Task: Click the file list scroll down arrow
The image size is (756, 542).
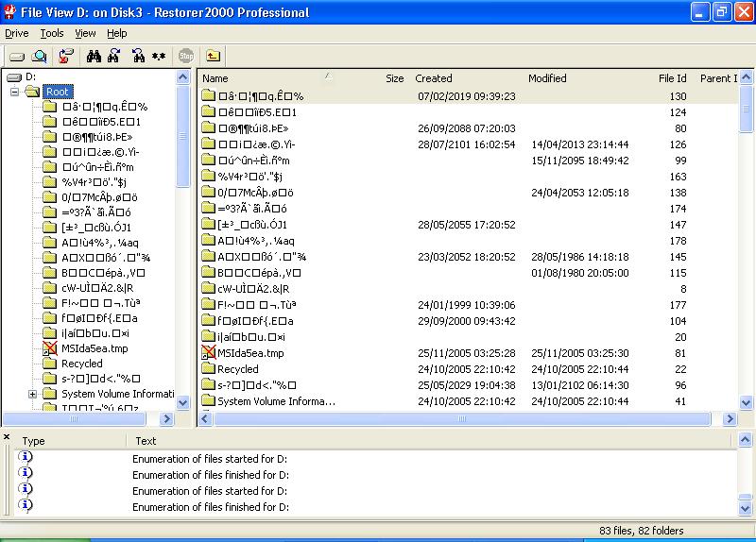Action: tap(746, 402)
